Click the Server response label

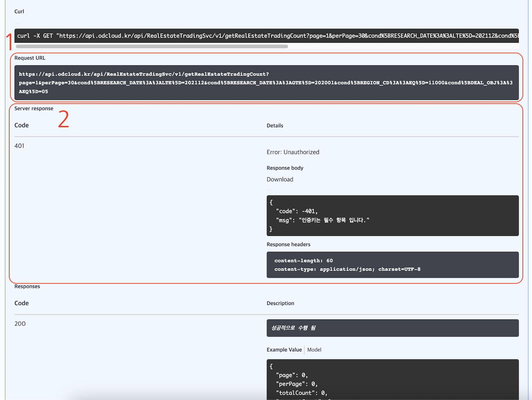pyautogui.click(x=34, y=109)
